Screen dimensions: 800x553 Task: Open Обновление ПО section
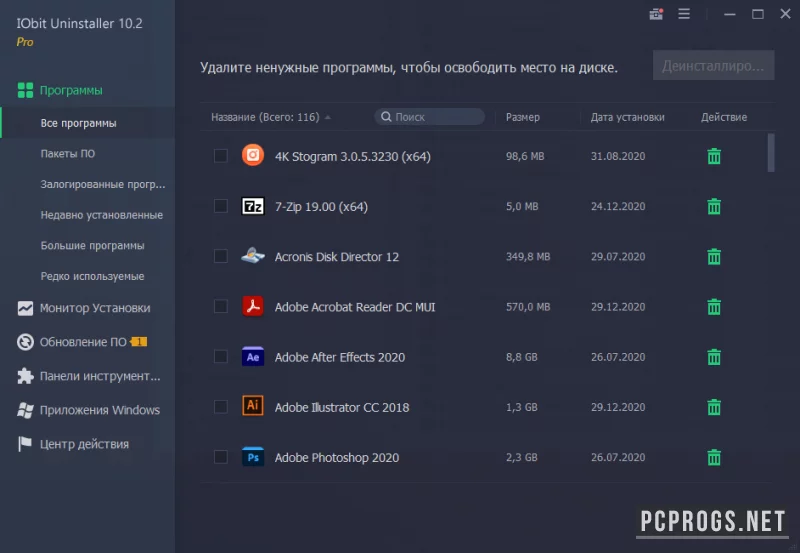83,342
